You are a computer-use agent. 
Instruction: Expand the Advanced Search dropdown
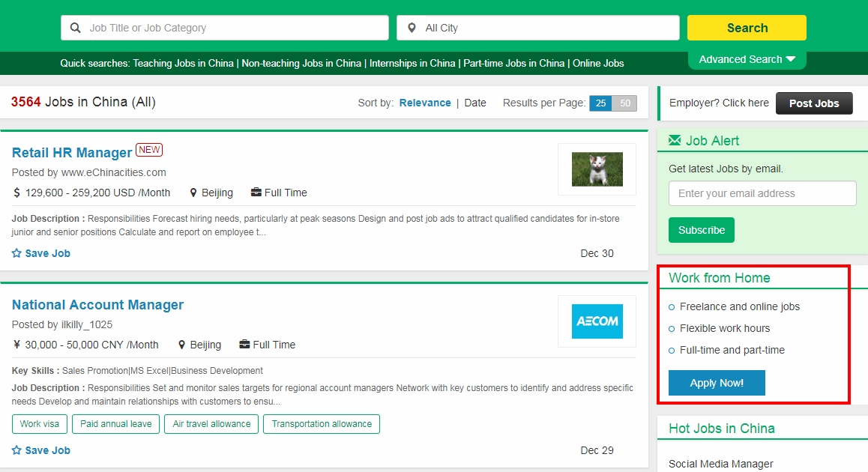pos(747,59)
